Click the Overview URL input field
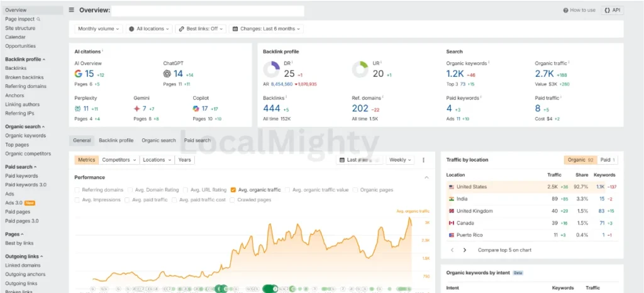644x293 pixels. [x=209, y=10]
